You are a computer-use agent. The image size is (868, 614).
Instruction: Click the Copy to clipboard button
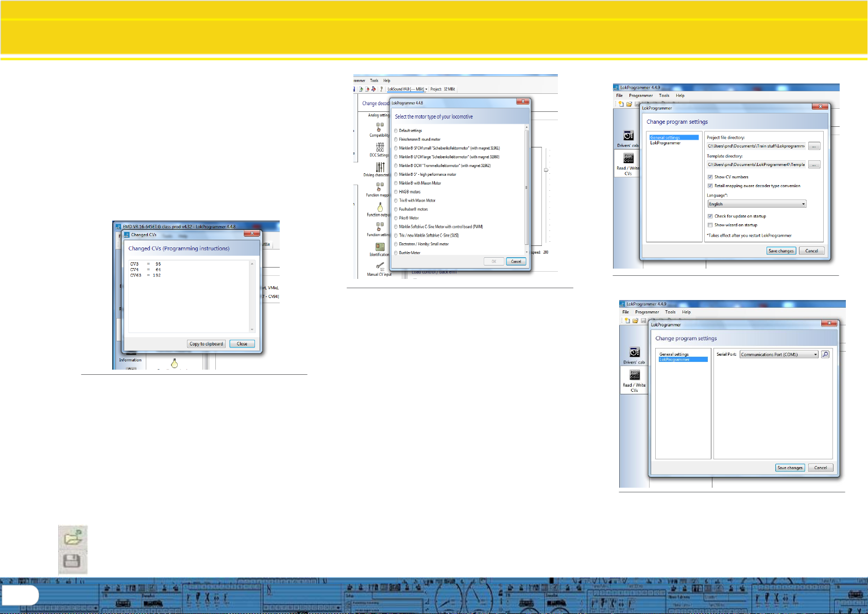click(207, 344)
